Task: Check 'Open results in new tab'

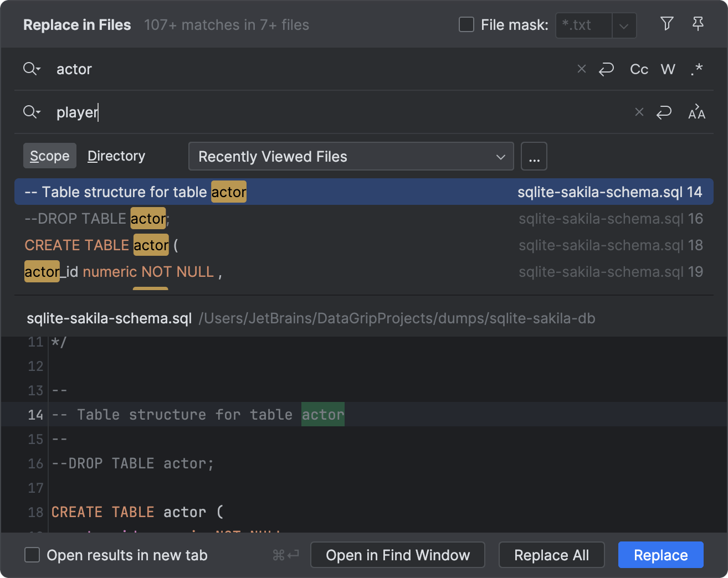Action: 32,555
